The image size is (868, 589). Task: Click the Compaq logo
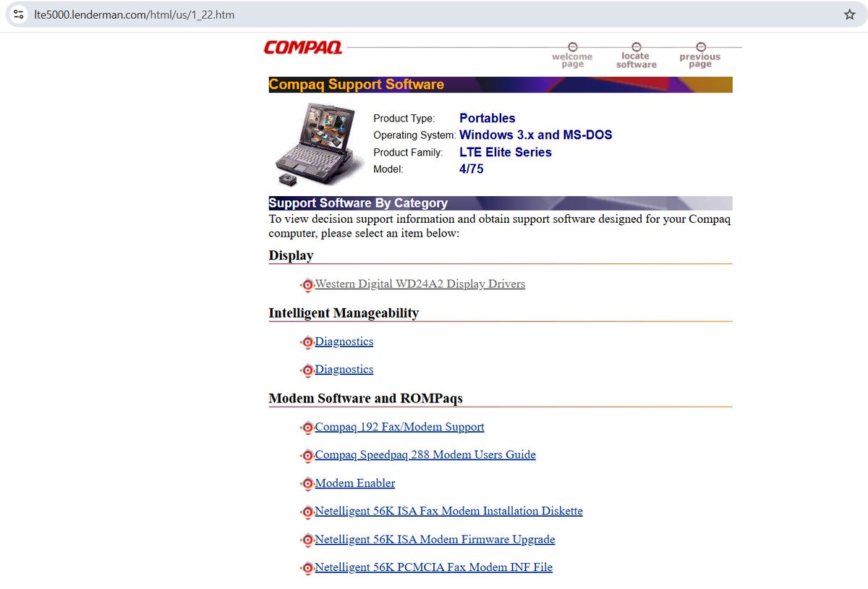pos(303,48)
